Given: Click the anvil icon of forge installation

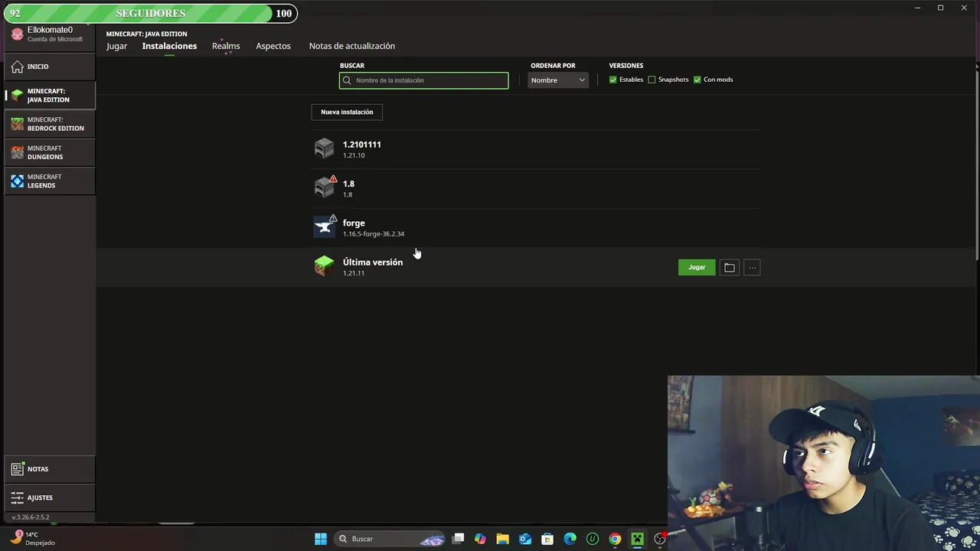Looking at the screenshot, I should 325,227.
